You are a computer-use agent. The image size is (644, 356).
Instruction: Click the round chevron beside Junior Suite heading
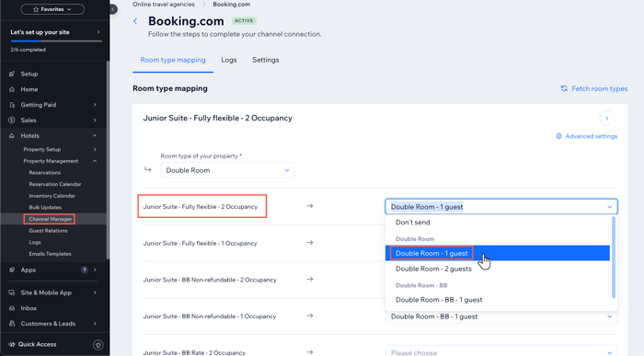pyautogui.click(x=607, y=119)
